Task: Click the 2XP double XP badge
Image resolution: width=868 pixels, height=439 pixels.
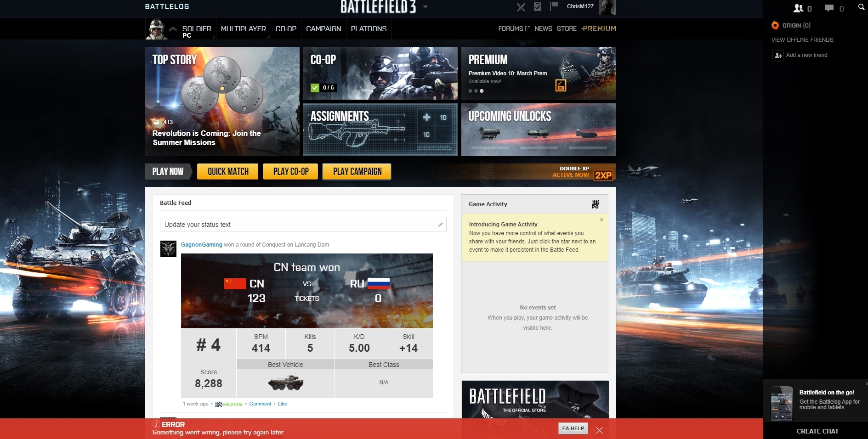Action: [x=603, y=175]
